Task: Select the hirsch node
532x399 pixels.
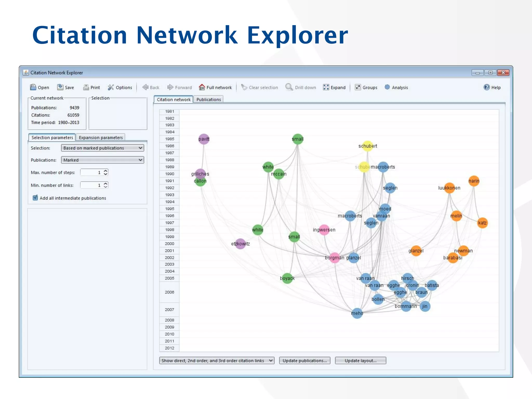Action: (407, 278)
